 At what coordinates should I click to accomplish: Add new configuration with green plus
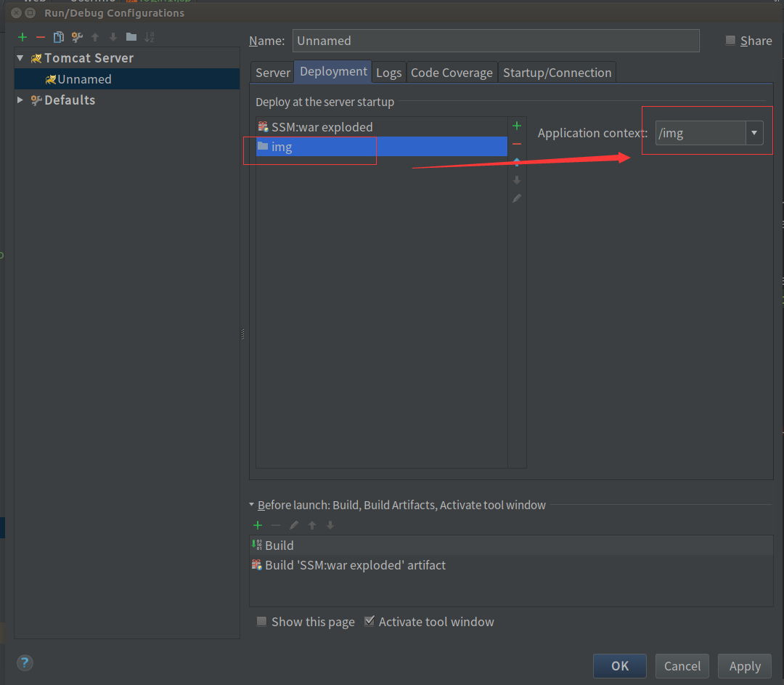coord(23,37)
